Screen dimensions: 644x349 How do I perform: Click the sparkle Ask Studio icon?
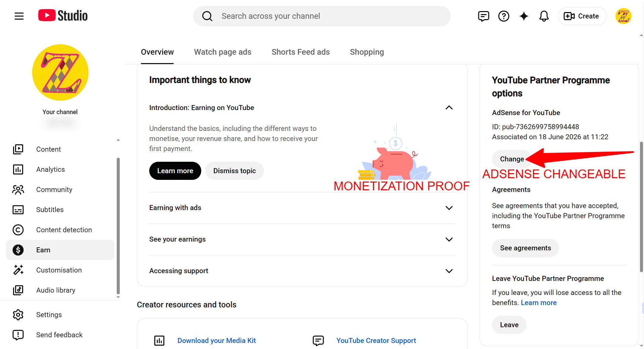pyautogui.click(x=524, y=16)
